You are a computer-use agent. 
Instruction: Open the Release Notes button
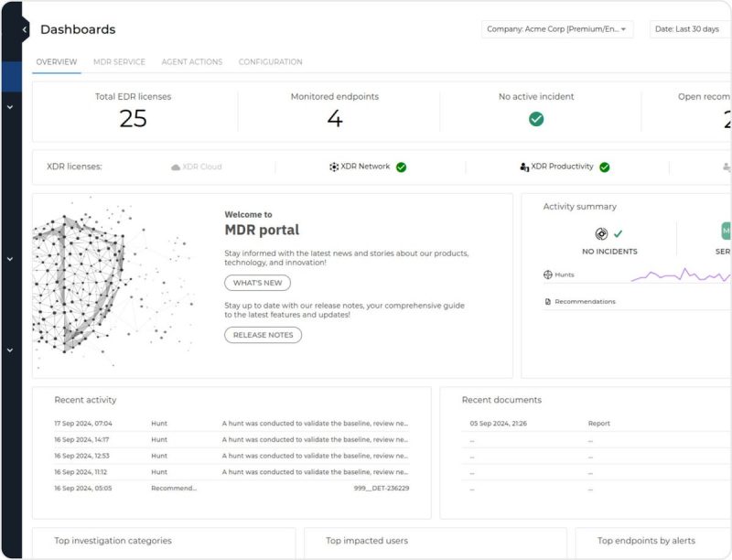(263, 335)
